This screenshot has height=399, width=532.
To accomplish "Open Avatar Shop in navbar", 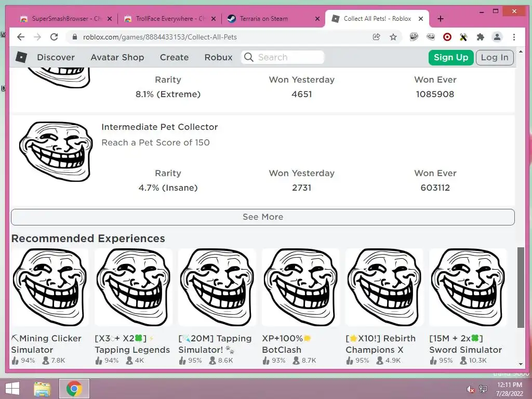I will point(117,57).
